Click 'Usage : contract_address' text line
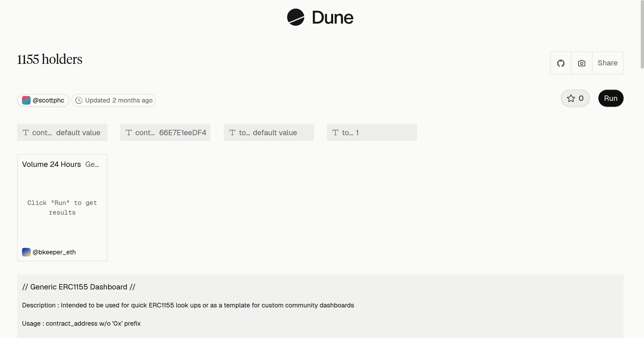Screen dimensions: 644x338 pyautogui.click(x=81, y=324)
